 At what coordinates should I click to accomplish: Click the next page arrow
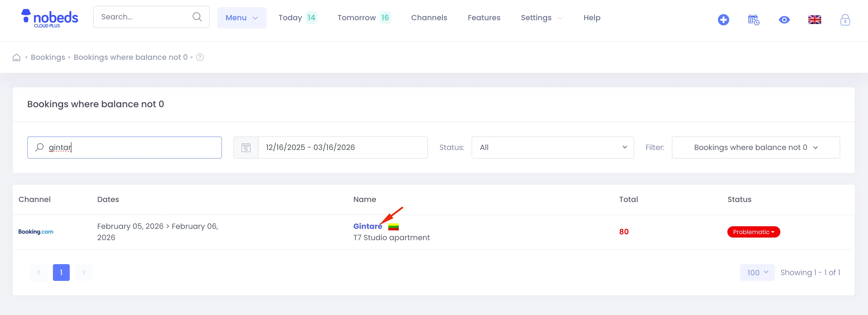[x=84, y=273]
